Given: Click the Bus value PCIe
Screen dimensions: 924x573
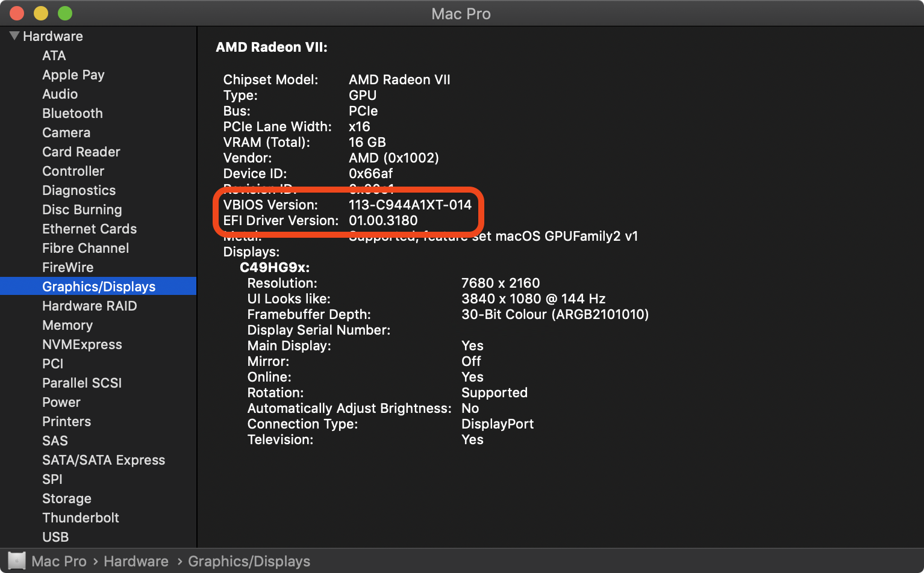Looking at the screenshot, I should pos(363,111).
